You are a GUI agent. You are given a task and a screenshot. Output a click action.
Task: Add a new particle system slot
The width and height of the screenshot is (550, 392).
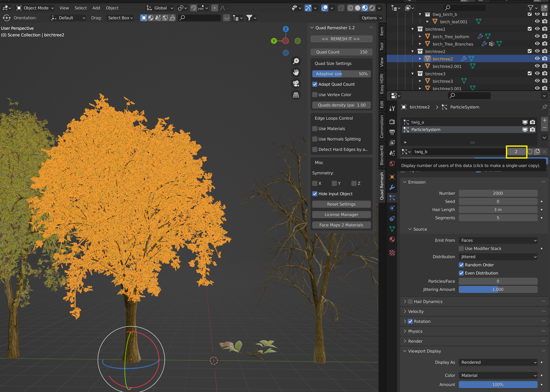544,120
